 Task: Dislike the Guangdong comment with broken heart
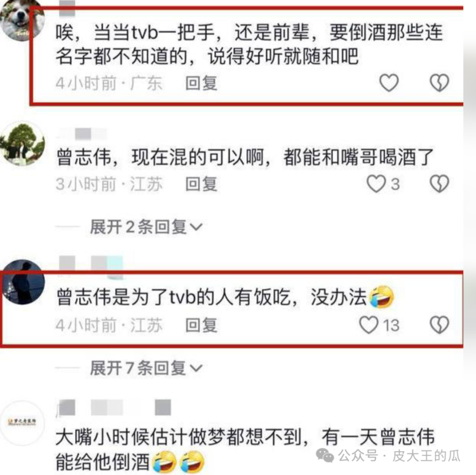click(x=439, y=83)
